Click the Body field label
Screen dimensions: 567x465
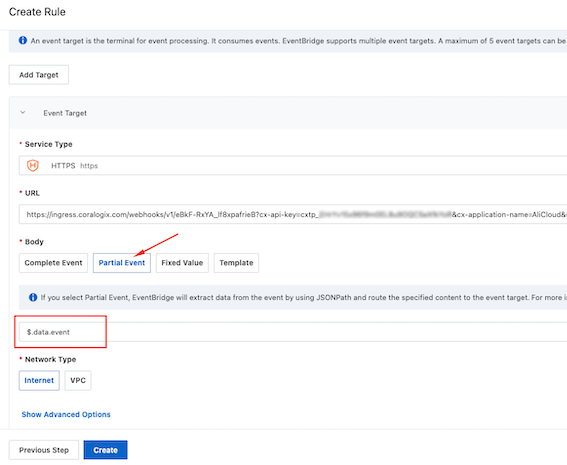(34, 242)
